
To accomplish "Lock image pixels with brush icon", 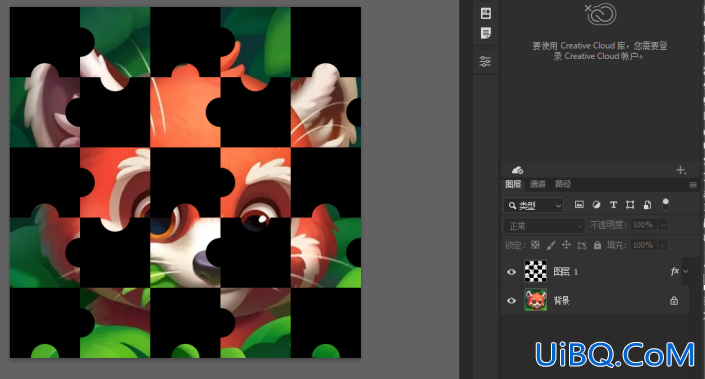I will pyautogui.click(x=551, y=245).
